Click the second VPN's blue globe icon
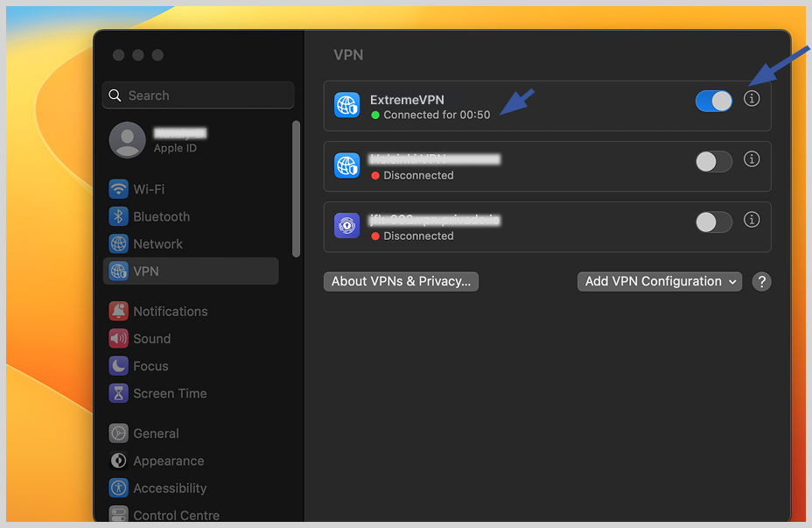This screenshot has height=528, width=812. pyautogui.click(x=347, y=165)
